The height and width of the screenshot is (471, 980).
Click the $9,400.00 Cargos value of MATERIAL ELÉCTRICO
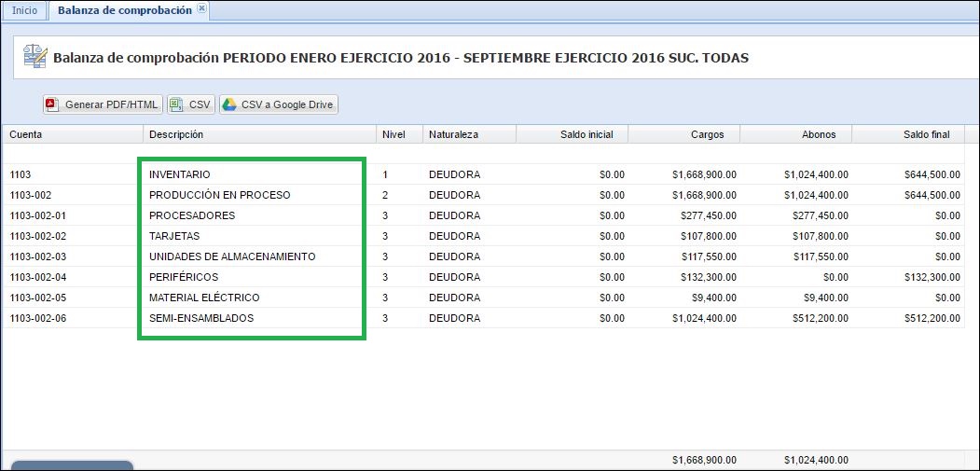click(713, 298)
